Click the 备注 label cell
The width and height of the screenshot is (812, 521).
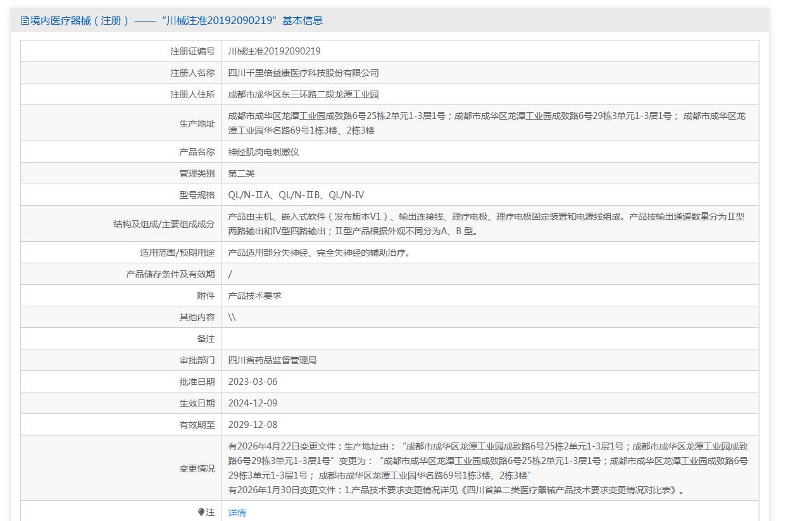[121, 339]
